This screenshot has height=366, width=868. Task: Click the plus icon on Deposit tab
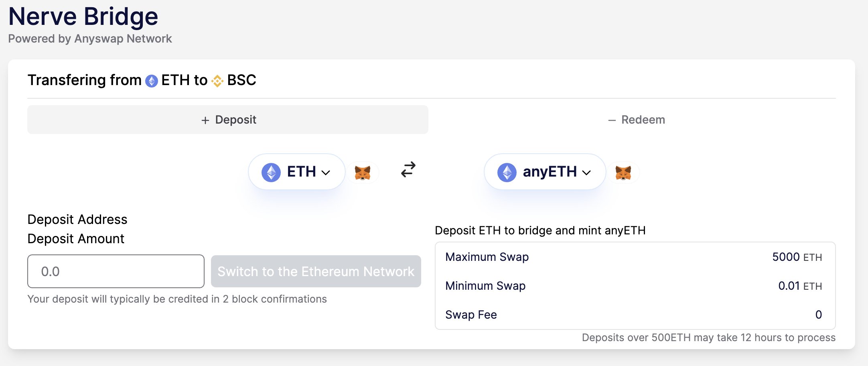pos(205,120)
